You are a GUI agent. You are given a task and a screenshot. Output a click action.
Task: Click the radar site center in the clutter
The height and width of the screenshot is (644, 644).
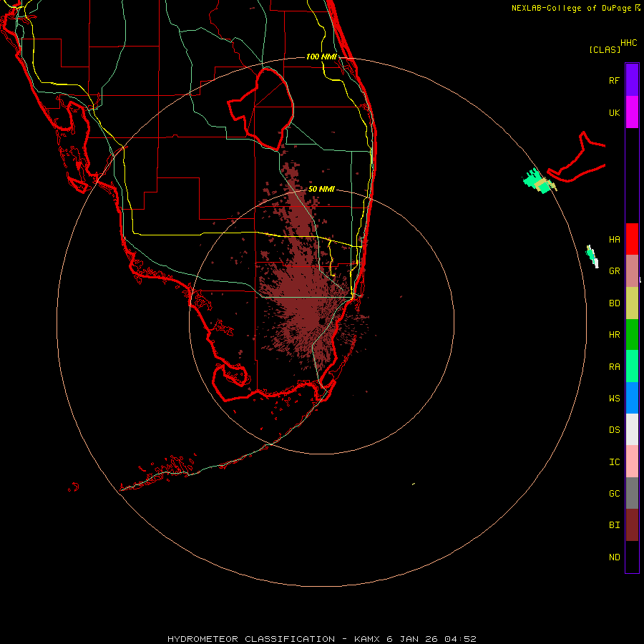pyautogui.click(x=322, y=321)
